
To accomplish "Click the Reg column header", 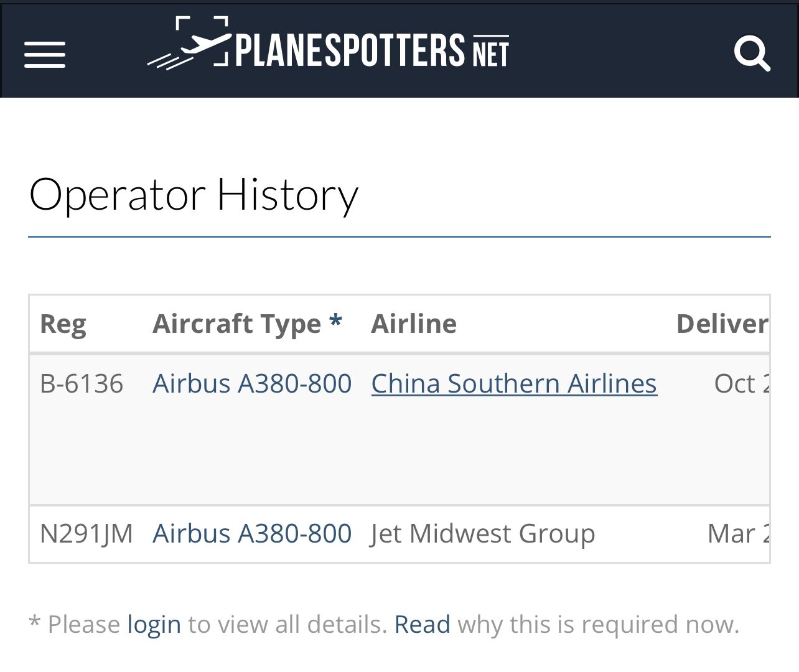I will (x=63, y=324).
